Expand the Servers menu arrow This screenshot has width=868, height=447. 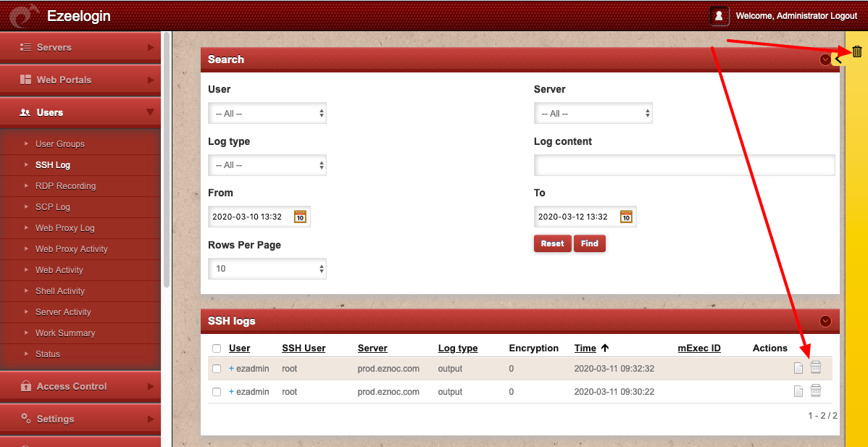(151, 48)
